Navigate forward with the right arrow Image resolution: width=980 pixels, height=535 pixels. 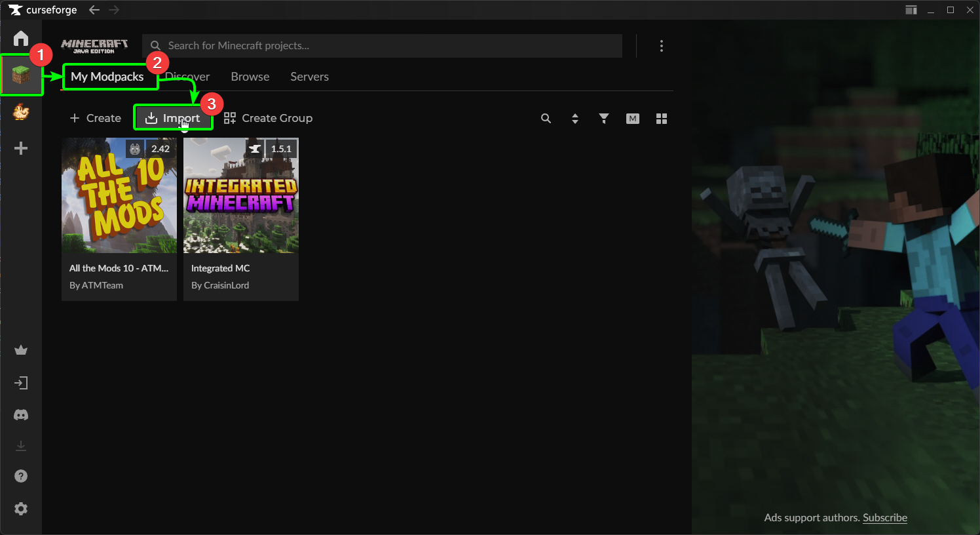(x=114, y=10)
